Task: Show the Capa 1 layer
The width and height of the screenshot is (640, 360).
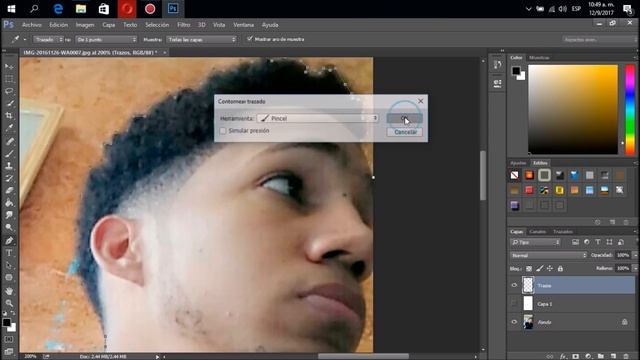Action: click(514, 304)
